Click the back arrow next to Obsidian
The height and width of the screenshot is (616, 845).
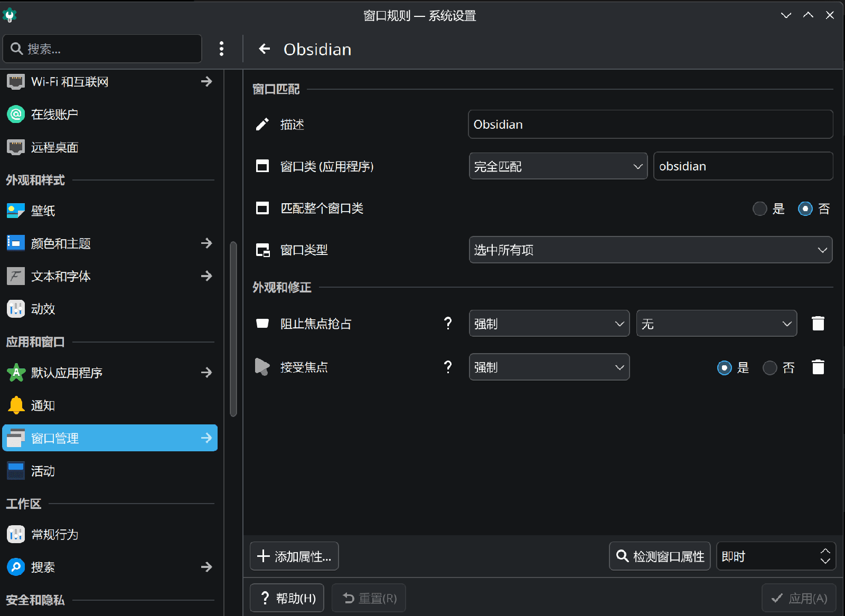264,49
